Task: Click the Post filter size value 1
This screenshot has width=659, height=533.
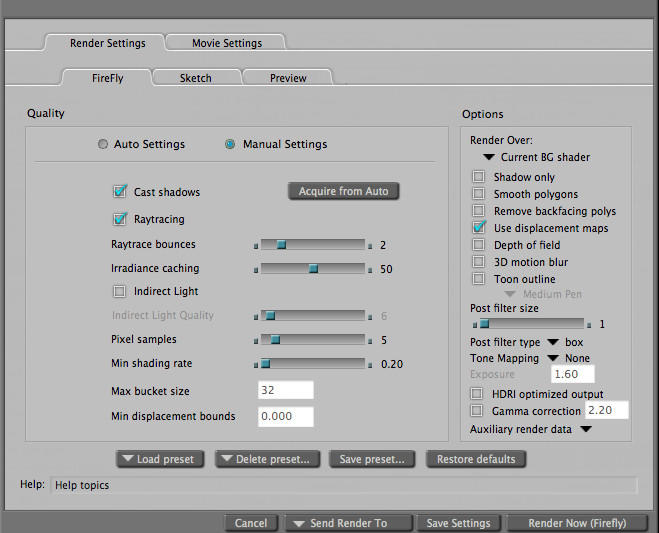Action: [x=602, y=324]
